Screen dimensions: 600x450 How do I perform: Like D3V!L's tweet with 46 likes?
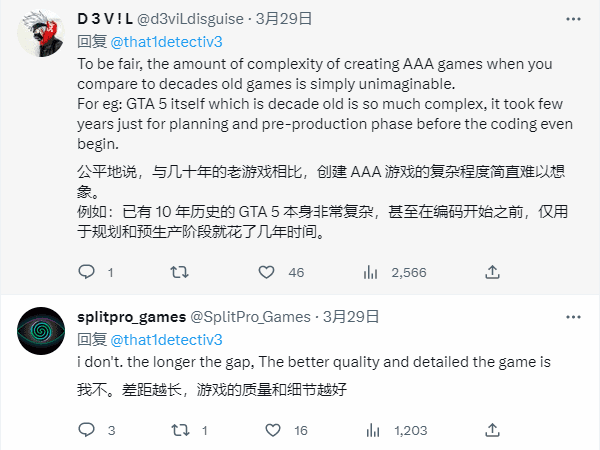[266, 272]
